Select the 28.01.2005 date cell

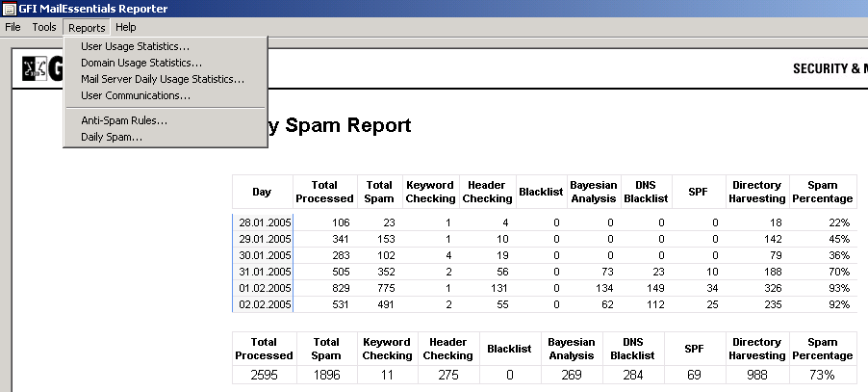click(x=265, y=222)
